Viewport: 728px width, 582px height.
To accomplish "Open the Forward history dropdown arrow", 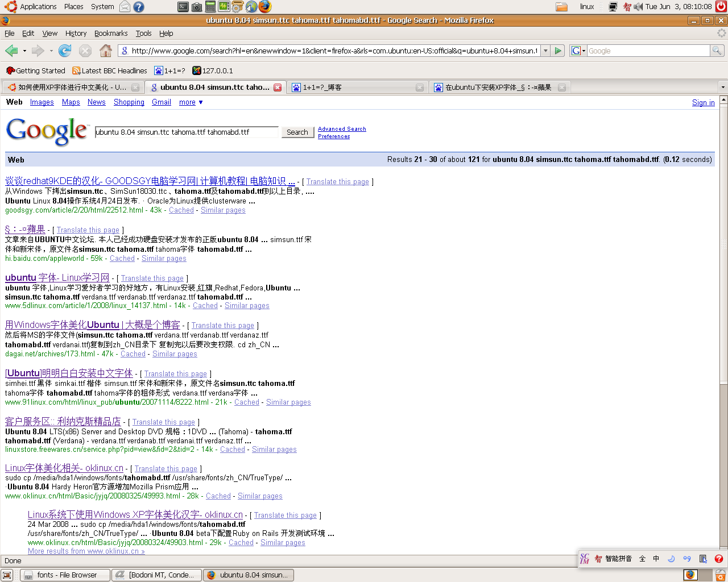I will coord(51,51).
